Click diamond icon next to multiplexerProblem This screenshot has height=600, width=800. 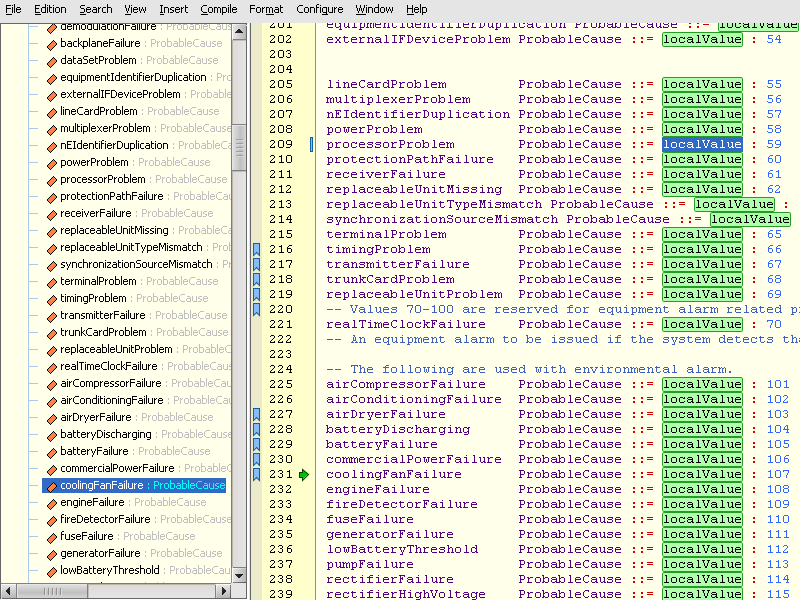[52, 130]
